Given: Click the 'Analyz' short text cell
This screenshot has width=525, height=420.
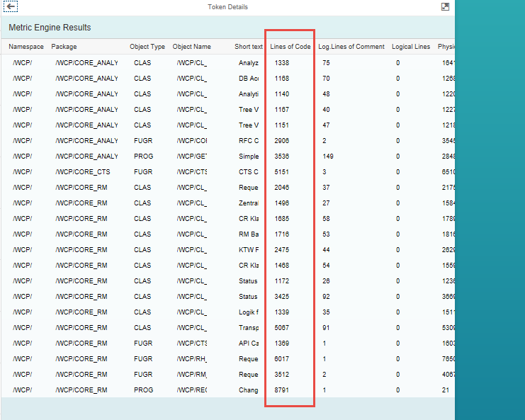Looking at the screenshot, I should pyautogui.click(x=249, y=62).
